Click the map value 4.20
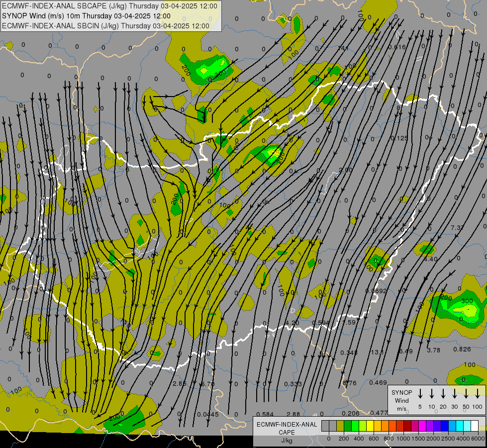The image size is (487, 448). point(292,323)
